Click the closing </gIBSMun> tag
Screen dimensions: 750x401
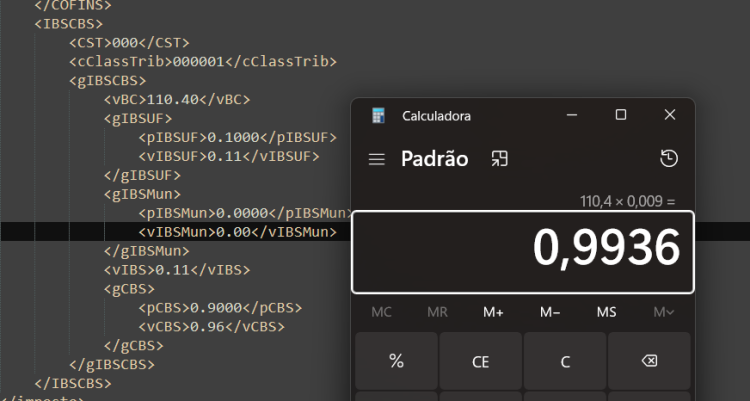(146, 251)
